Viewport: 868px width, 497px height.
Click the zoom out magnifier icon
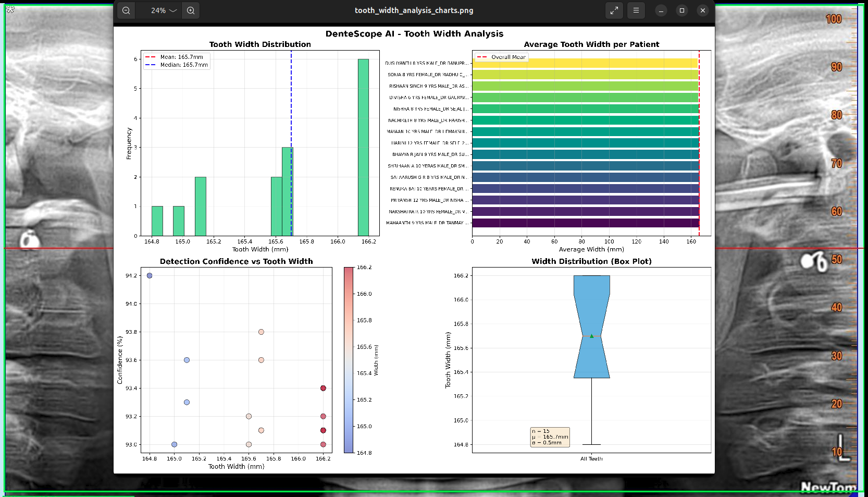point(126,10)
